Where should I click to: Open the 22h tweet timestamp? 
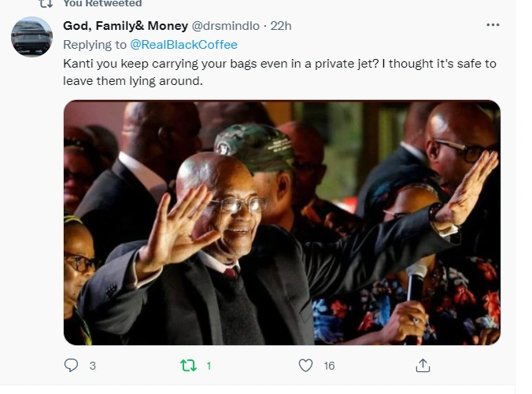pos(281,26)
